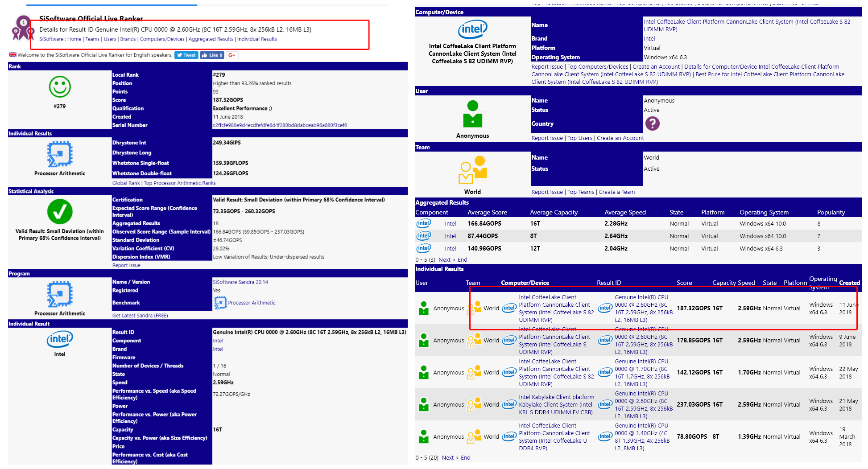This screenshot has height=469, width=868.
Task: Click the 249.34GIPS Dhrystone Int value
Action: click(x=227, y=143)
